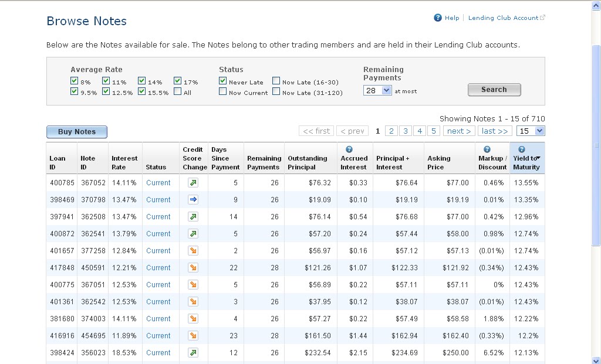Click the credit score down arrow for loan 417848
The image size is (601, 364).
point(193,267)
